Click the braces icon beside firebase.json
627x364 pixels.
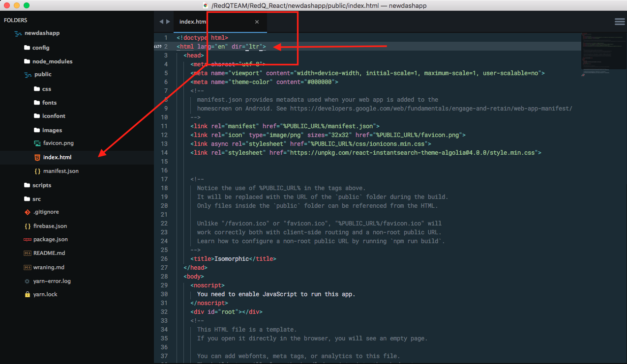point(28,226)
